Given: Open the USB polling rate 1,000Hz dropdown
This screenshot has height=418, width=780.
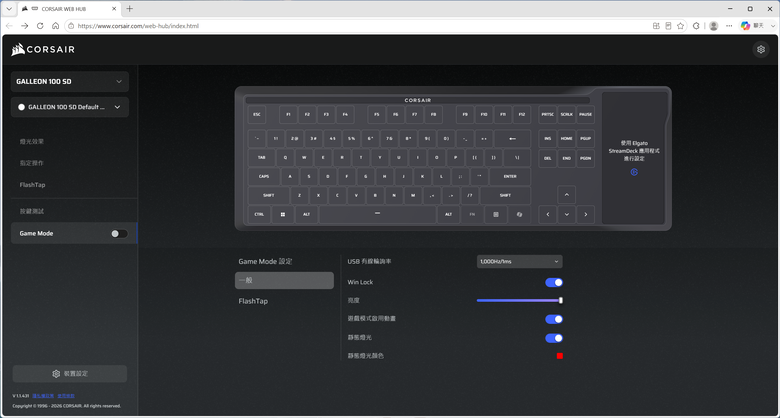Looking at the screenshot, I should tap(519, 261).
